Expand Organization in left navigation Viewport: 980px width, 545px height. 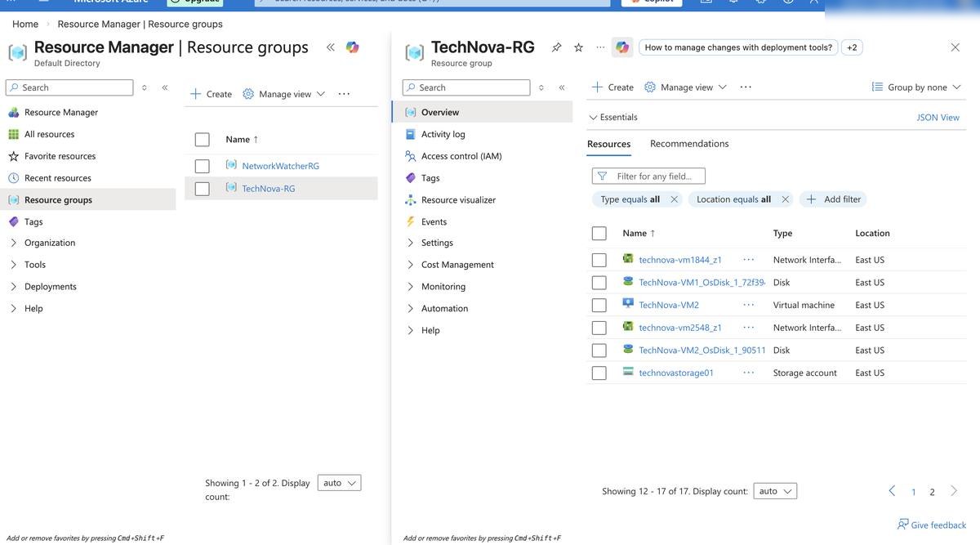tap(14, 243)
